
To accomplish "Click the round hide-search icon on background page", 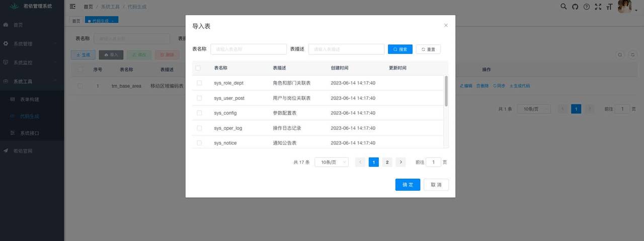I will [620, 54].
